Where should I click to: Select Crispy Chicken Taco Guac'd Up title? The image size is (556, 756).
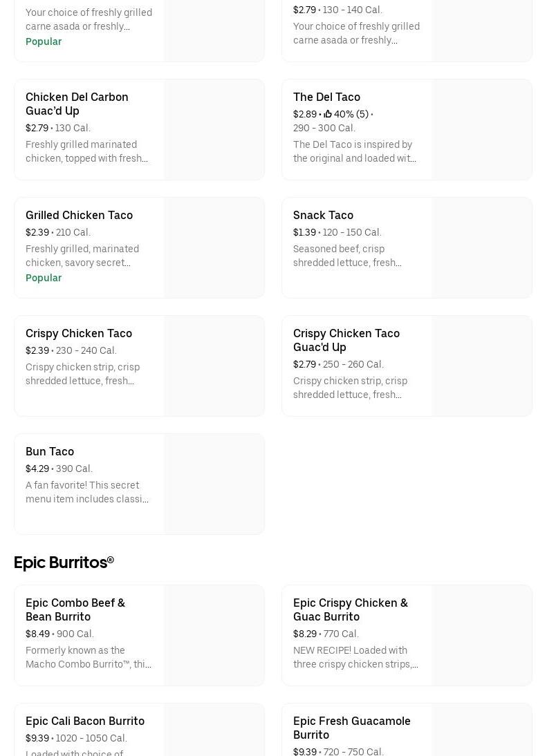346,340
